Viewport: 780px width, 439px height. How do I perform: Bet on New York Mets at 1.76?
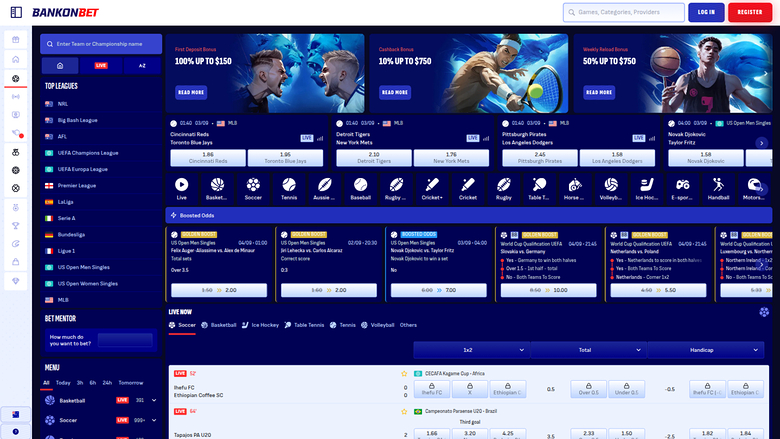(x=451, y=158)
